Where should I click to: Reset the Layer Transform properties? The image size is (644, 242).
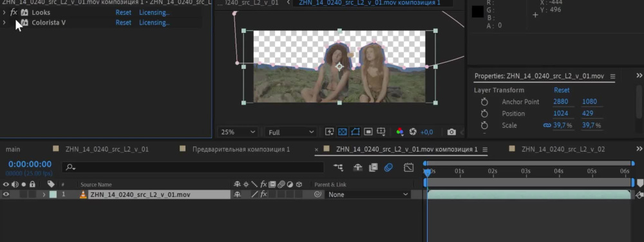pos(562,90)
